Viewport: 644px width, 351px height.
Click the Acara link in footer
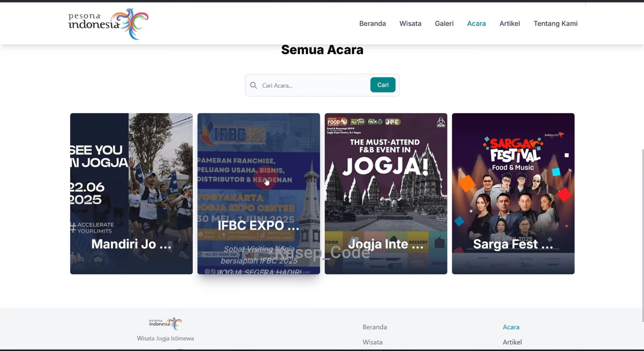tap(511, 327)
